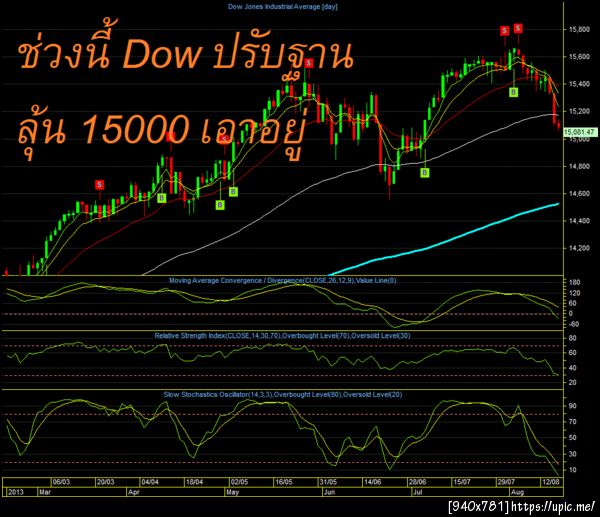Viewport: 600px width, 517px height.
Task: Click the 02/05 date label
Action: tap(239, 482)
